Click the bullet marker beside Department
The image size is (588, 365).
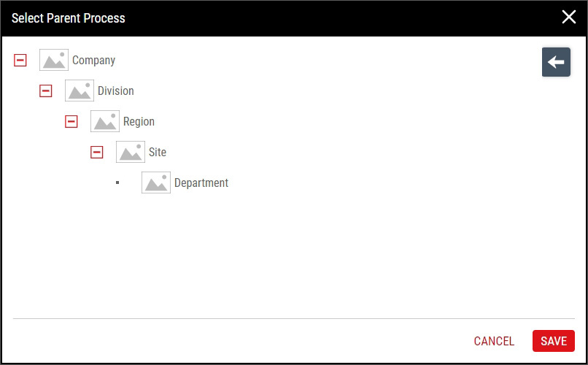(117, 182)
